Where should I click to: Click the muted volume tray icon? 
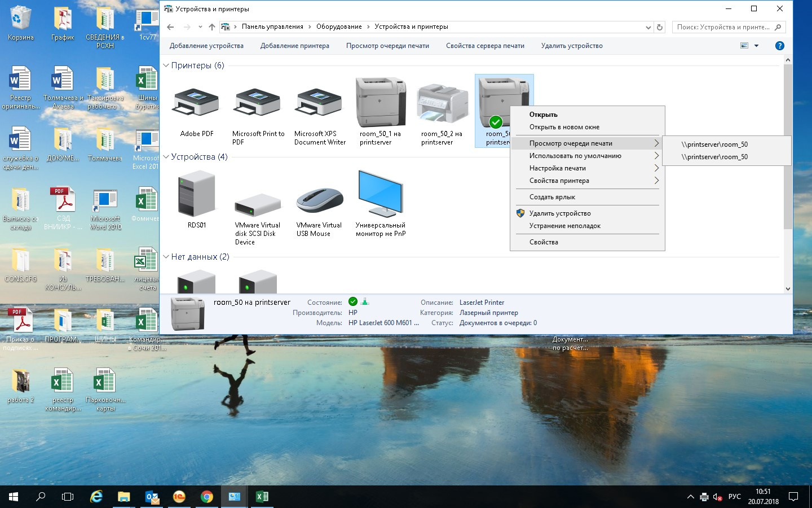coord(718,497)
